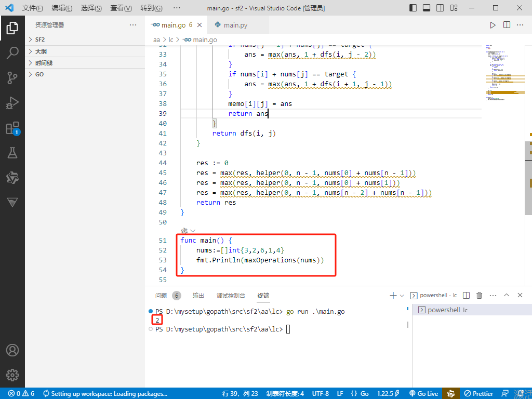
Task: Click Go version 1.22.5 status item
Action: [x=388, y=394]
